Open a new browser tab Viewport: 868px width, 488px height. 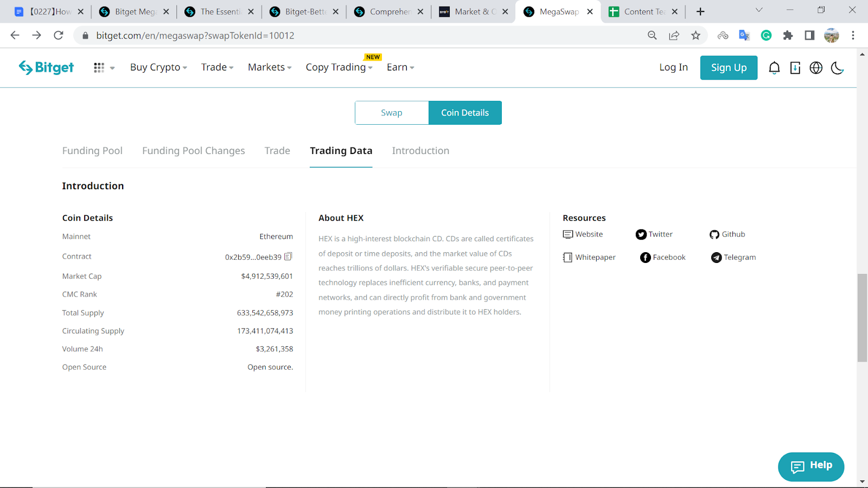coord(700,11)
